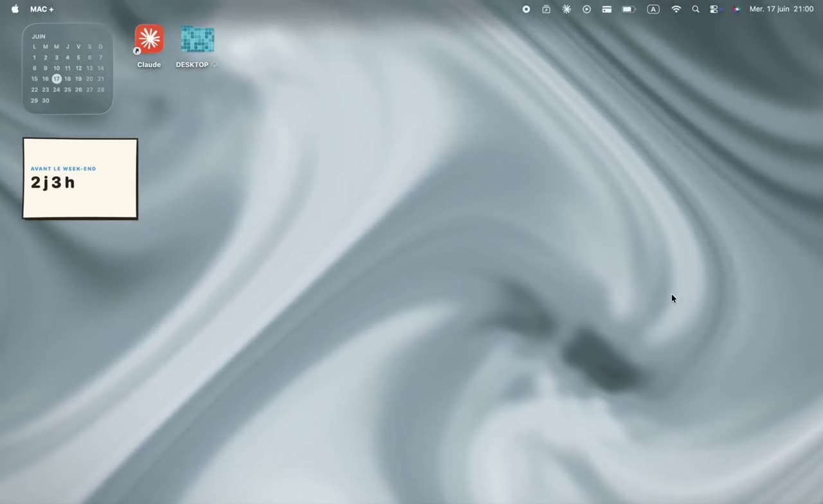Click the cloud status icon beside DESKTOP
The height and width of the screenshot is (504, 823).
(214, 65)
